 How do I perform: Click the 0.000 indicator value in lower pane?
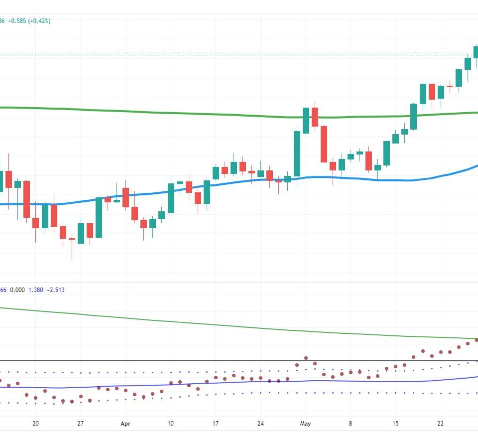(19, 290)
